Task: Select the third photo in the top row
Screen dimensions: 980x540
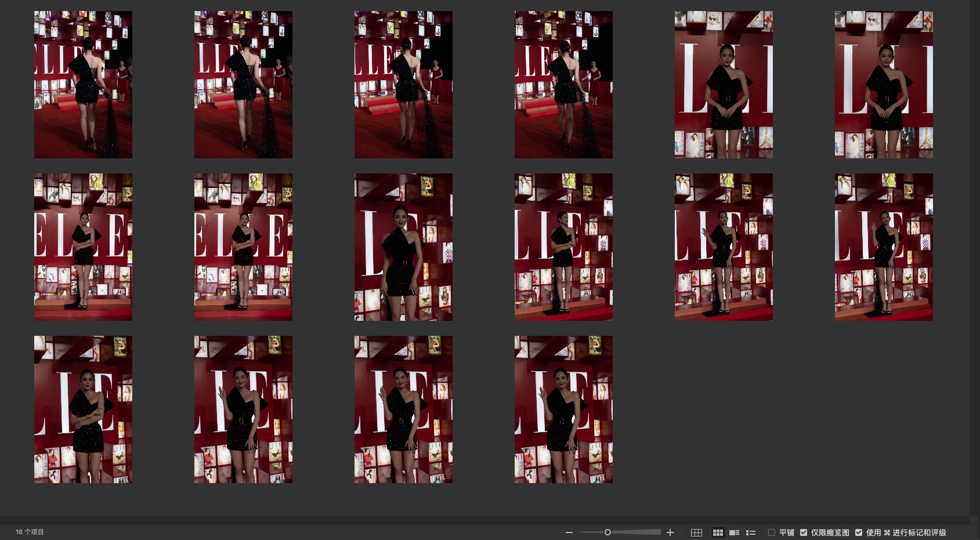Action: pyautogui.click(x=403, y=85)
